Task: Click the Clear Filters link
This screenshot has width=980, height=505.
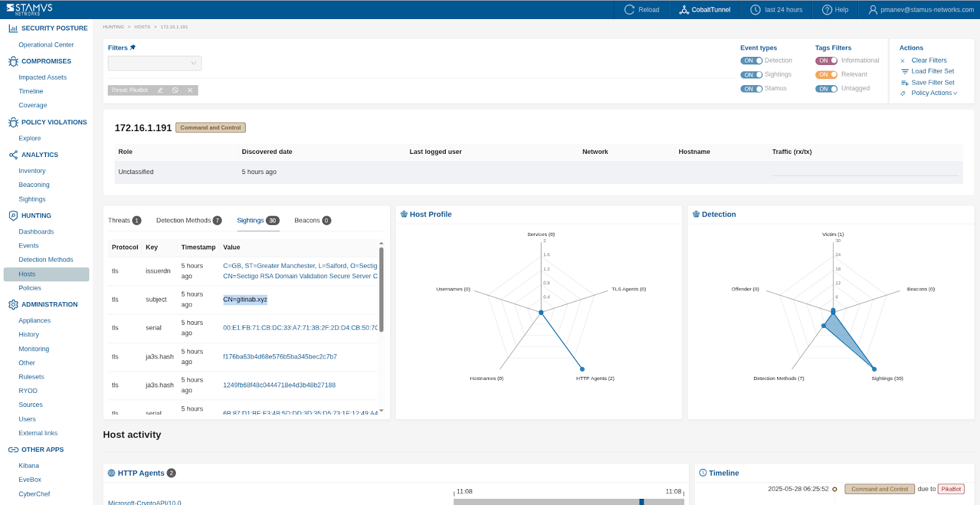Action: pyautogui.click(x=929, y=61)
